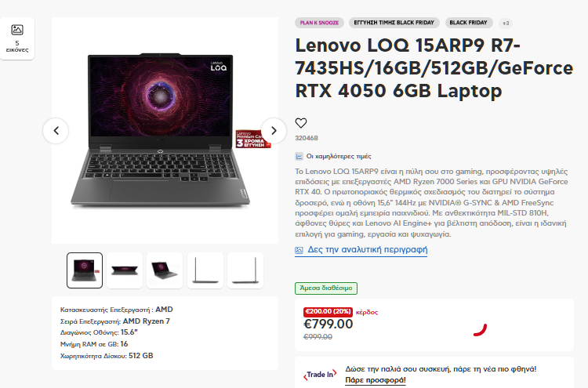
Task: Click the lowest prices chart icon
Action: (x=299, y=156)
